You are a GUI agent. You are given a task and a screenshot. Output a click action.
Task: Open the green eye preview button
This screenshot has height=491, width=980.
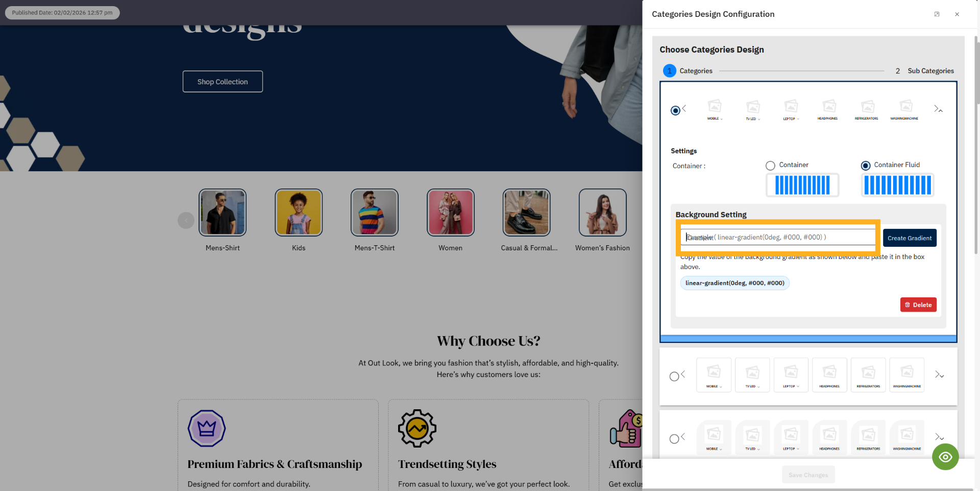coord(945,457)
